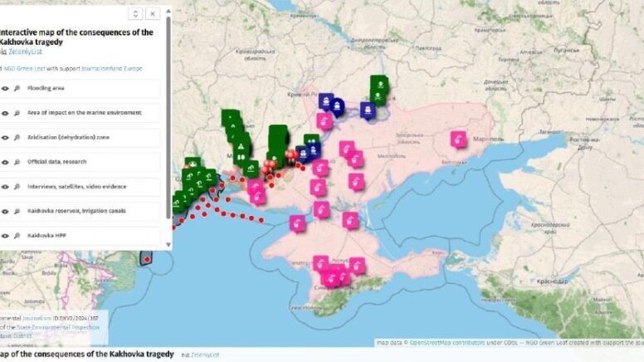
Task: Zoom to Area of impact on marine environment
Action: coord(17,112)
